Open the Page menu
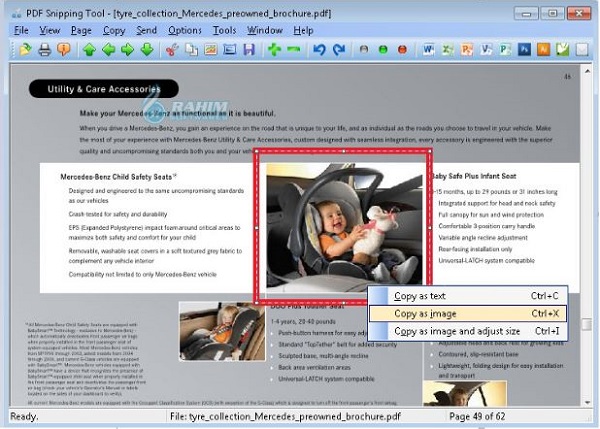 [x=81, y=30]
